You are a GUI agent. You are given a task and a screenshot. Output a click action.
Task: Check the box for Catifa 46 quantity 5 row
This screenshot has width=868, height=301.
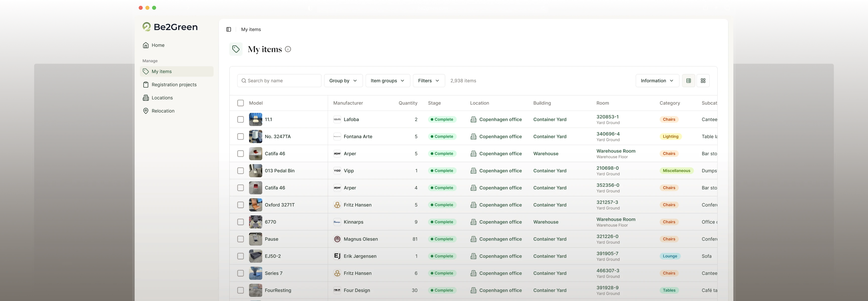[240, 154]
